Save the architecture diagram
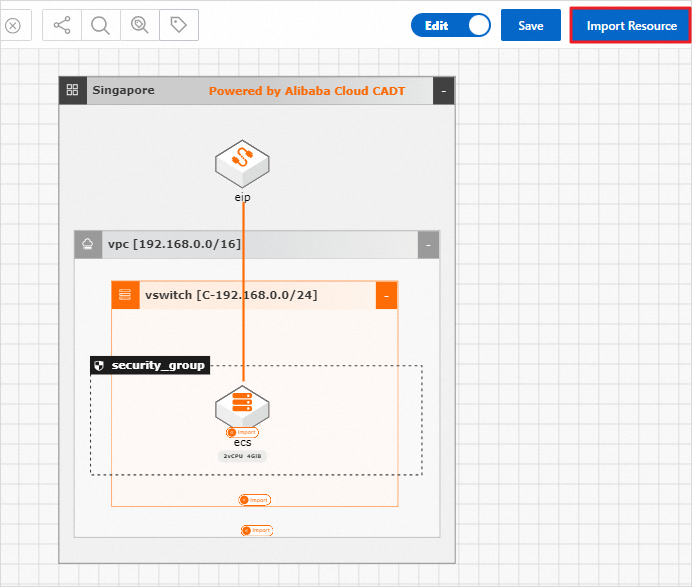 530,25
